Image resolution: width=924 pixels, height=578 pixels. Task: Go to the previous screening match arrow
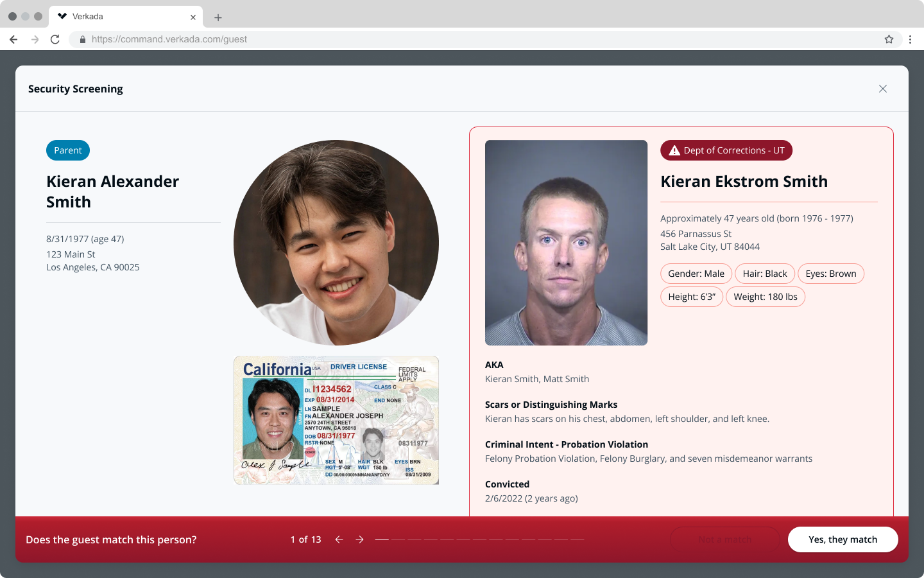339,539
